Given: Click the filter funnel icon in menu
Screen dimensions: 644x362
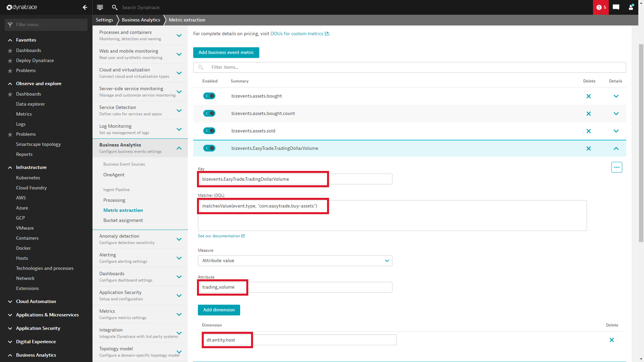Looking at the screenshot, I should point(10,25).
